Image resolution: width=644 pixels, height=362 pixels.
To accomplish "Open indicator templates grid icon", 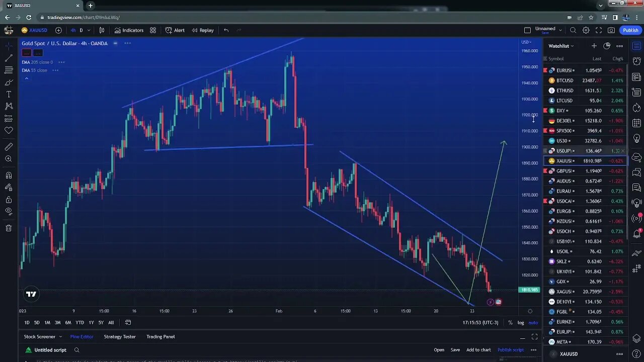I will (153, 30).
